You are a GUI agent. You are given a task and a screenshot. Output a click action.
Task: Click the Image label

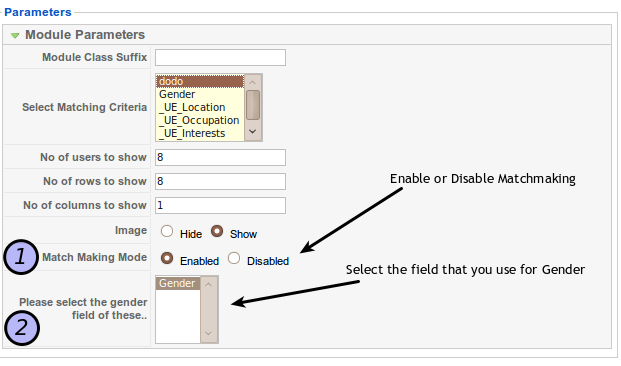point(131,231)
